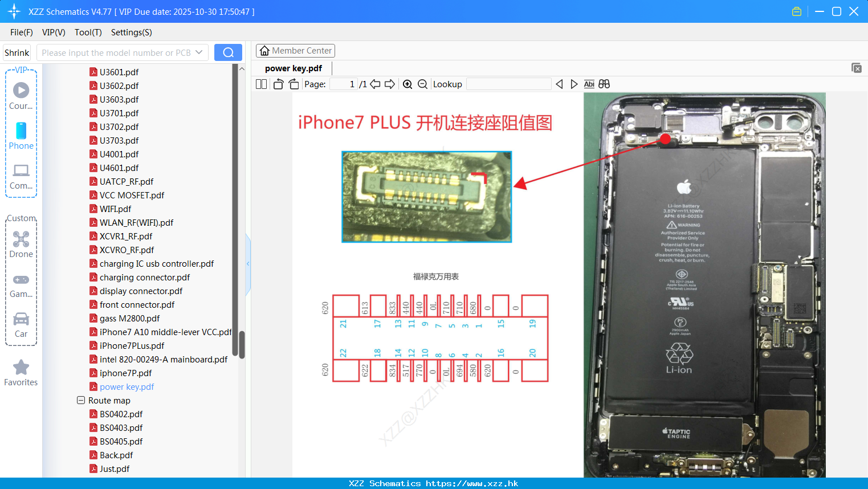Rotate page counterclockwise icon
The width and height of the screenshot is (868, 489).
click(x=279, y=84)
